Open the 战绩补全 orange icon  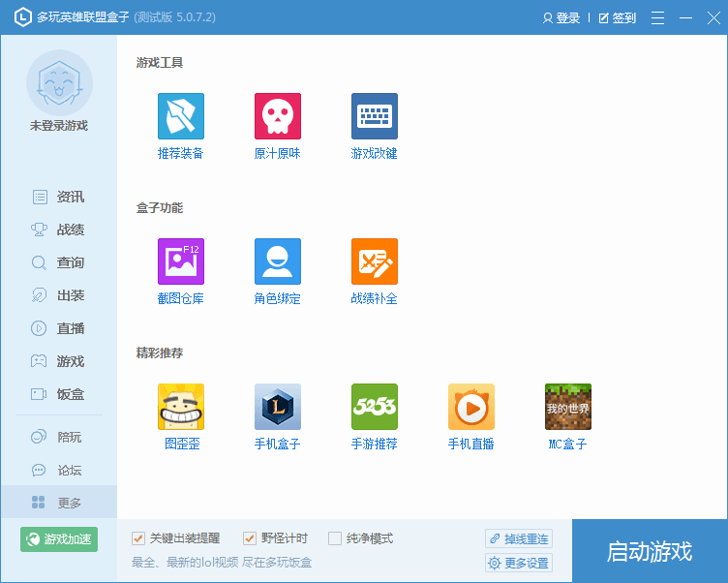tap(375, 261)
